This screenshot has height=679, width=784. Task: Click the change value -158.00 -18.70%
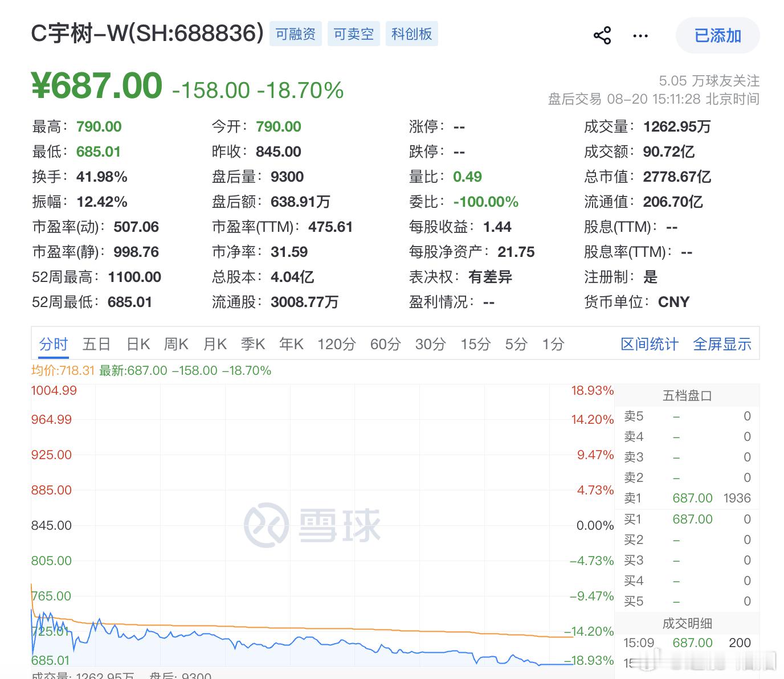pos(258,90)
